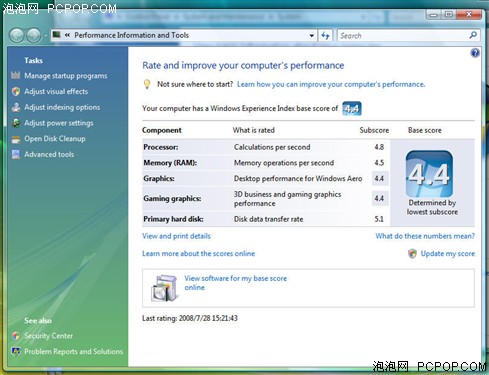Click the Adjust visual effects shield icon
This screenshot has width=489, height=375.
[16, 91]
